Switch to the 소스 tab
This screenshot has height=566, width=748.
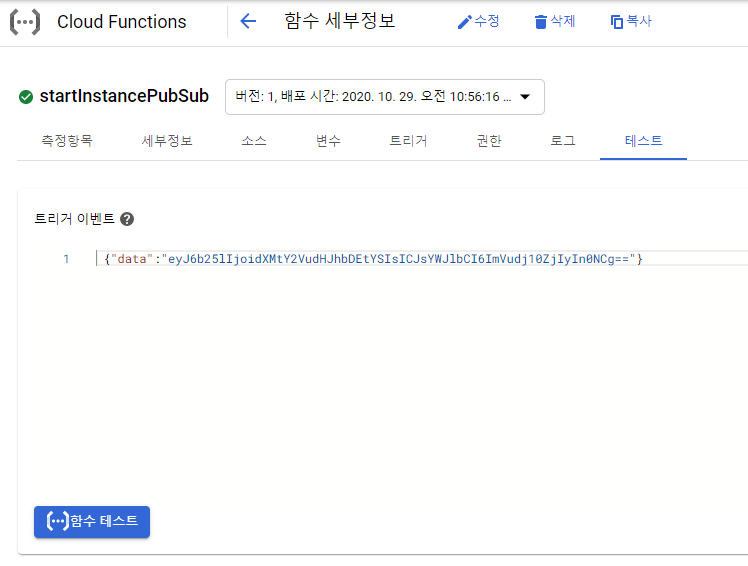point(254,141)
